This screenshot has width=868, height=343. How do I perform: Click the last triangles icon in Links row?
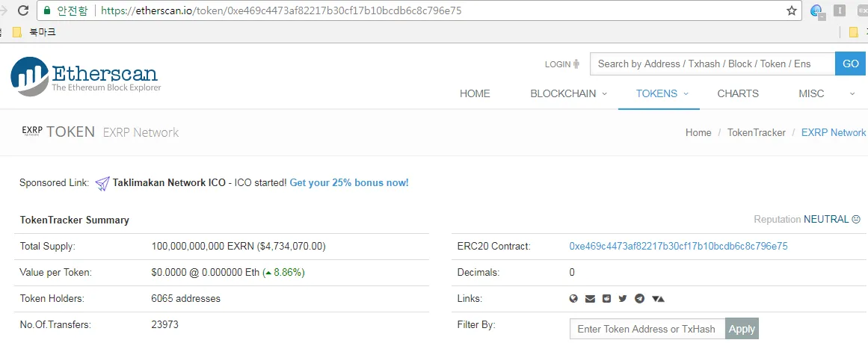tap(658, 299)
